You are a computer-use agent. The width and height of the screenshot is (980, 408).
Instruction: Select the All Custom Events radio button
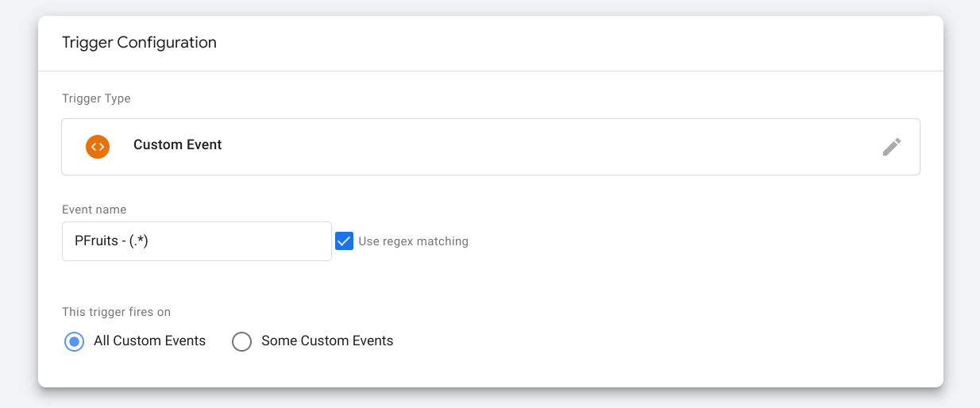coord(74,341)
